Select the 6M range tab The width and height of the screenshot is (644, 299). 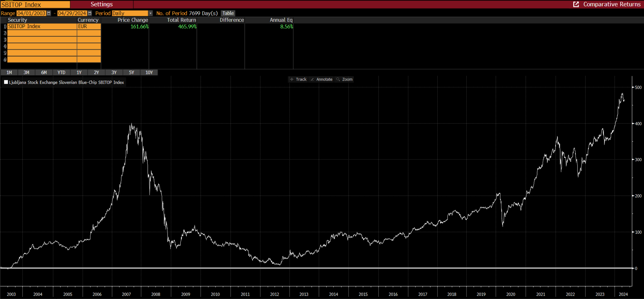pyautogui.click(x=44, y=73)
